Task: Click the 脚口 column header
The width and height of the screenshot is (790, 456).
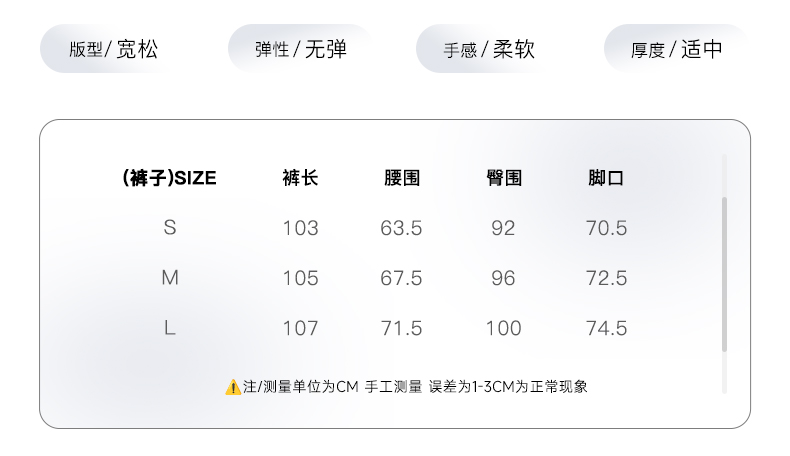Action: click(606, 178)
